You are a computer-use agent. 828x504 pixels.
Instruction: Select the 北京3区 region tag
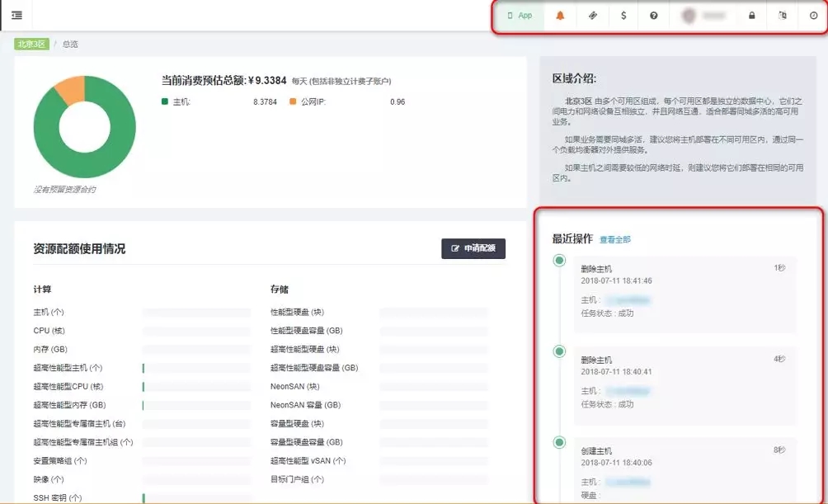[x=31, y=44]
